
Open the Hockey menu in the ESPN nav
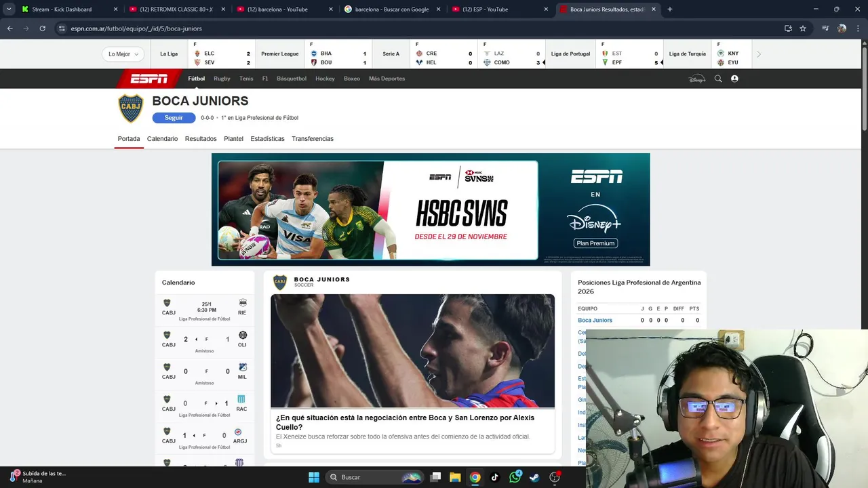[x=325, y=79]
